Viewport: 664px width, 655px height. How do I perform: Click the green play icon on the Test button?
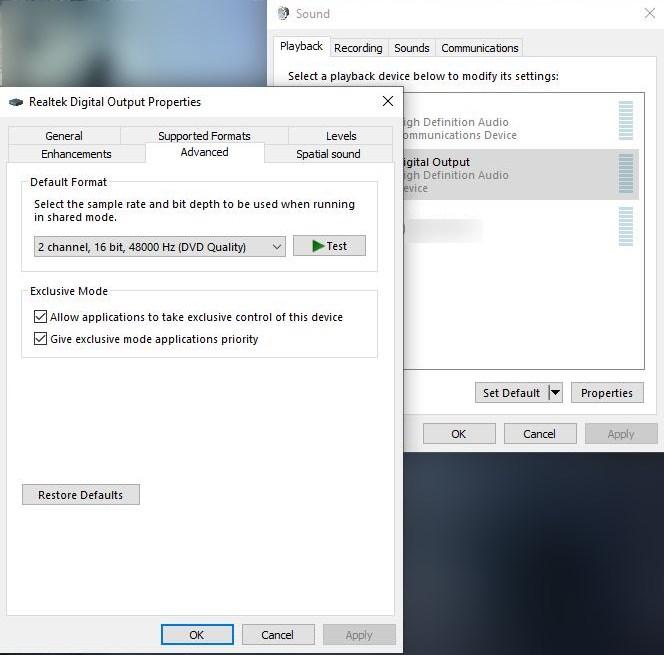coord(318,246)
